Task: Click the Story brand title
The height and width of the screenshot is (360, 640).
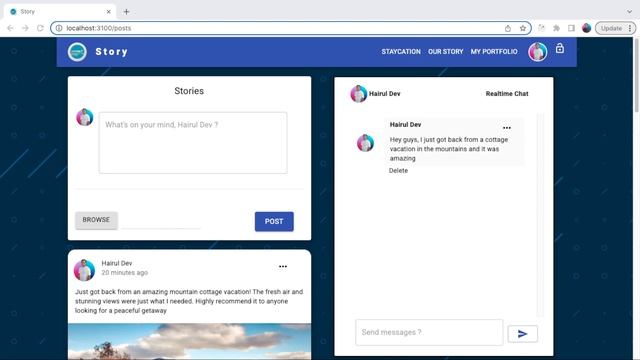Action: pyautogui.click(x=111, y=52)
